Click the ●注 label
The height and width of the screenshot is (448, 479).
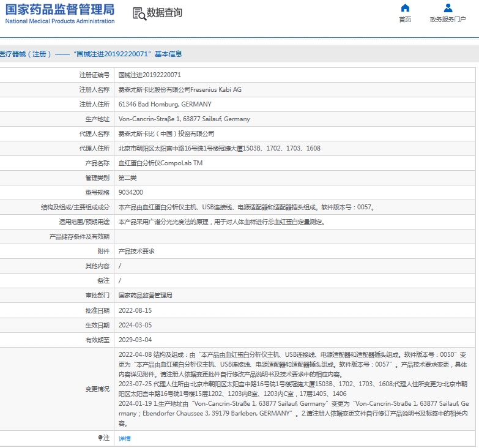(x=103, y=438)
